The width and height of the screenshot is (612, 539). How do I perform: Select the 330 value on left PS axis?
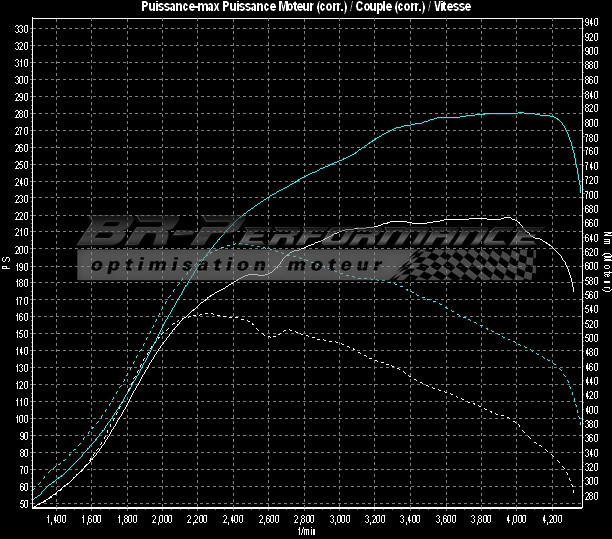point(21,28)
